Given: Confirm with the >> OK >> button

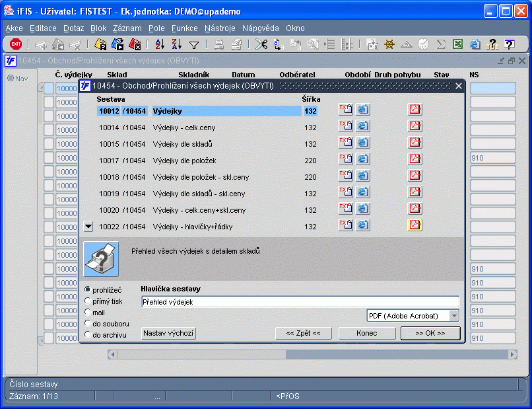Looking at the screenshot, I should 430,333.
